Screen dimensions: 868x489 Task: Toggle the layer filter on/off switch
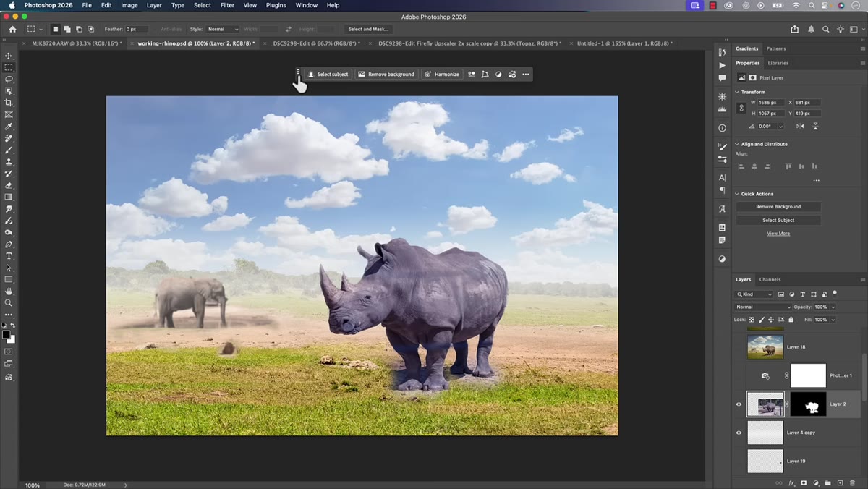click(834, 293)
